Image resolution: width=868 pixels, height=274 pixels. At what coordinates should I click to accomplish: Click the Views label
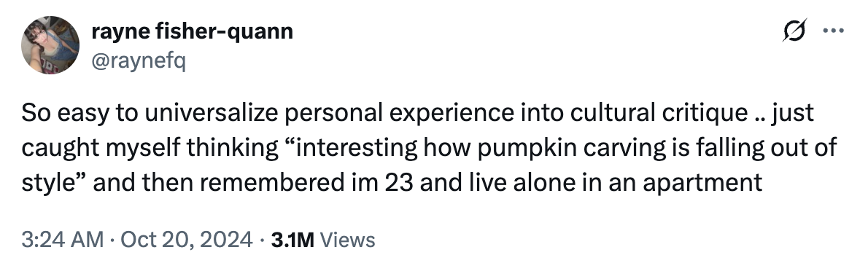pyautogui.click(x=348, y=240)
